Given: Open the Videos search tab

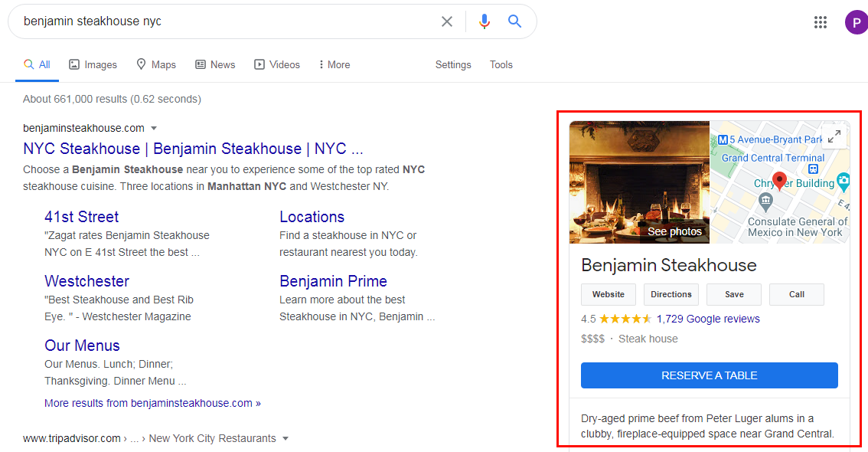Looking at the screenshot, I should (277, 65).
